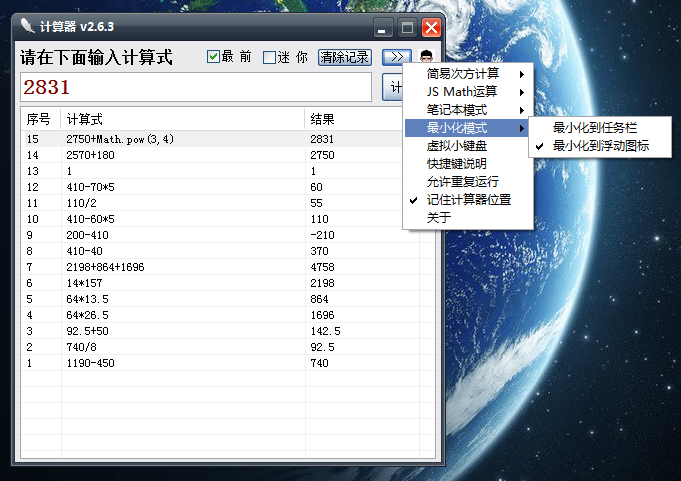Click the 清除记录 clear history button
This screenshot has height=481, width=681.
(x=345, y=57)
